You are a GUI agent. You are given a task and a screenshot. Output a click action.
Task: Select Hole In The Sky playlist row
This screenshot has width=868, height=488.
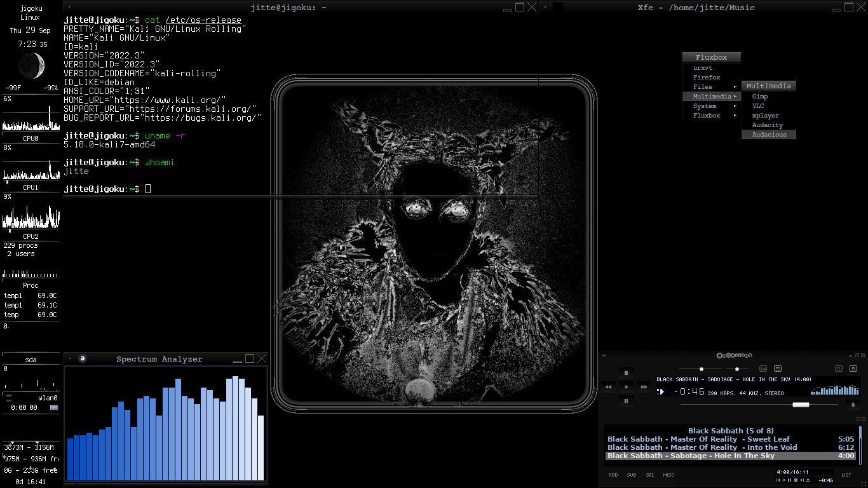tap(731, 456)
